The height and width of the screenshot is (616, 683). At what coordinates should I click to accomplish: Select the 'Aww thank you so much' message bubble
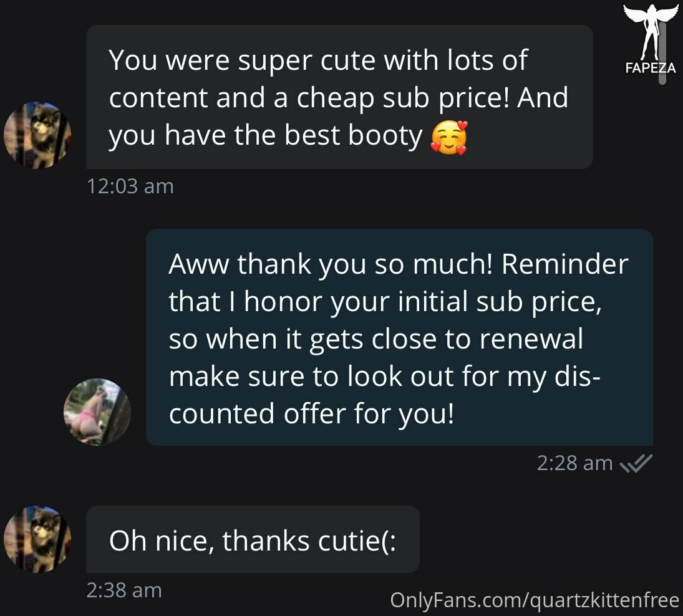(x=399, y=337)
